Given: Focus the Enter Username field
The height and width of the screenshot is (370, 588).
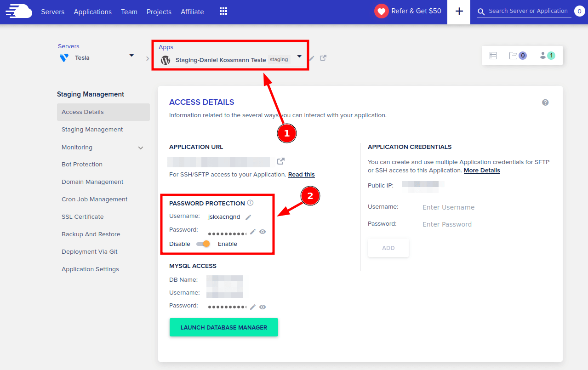Looking at the screenshot, I should 472,207.
